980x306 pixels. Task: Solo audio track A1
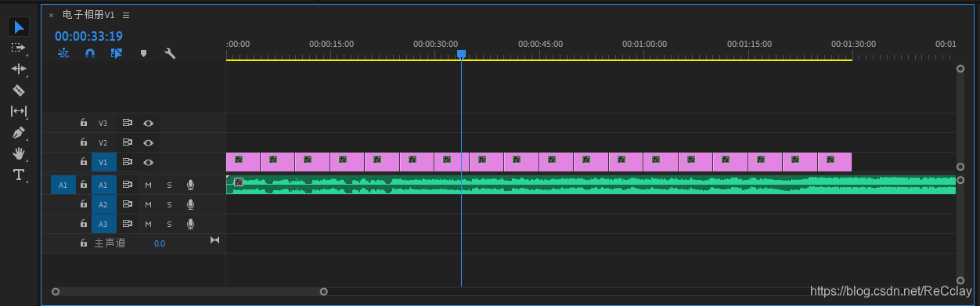click(x=169, y=185)
